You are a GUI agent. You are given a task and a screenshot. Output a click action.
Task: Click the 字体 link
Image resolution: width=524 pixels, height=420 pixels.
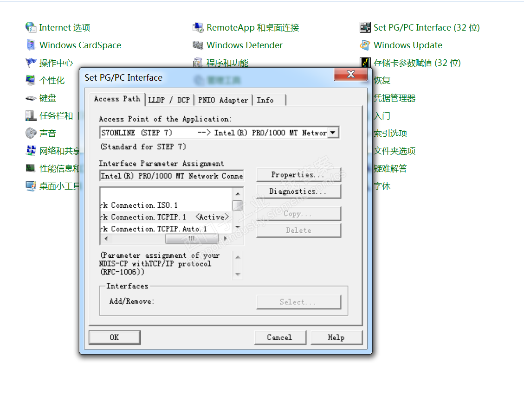[382, 186]
